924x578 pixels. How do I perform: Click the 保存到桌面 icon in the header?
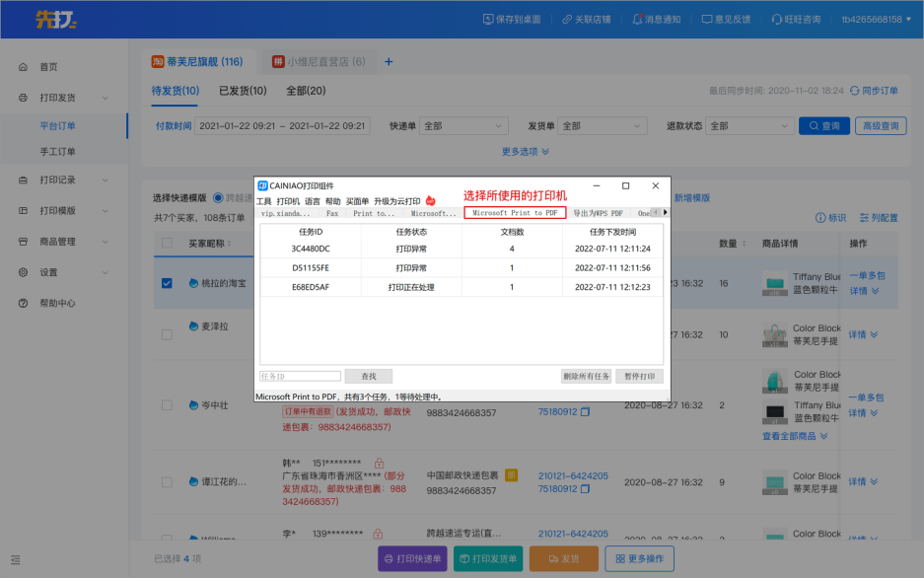[488, 19]
